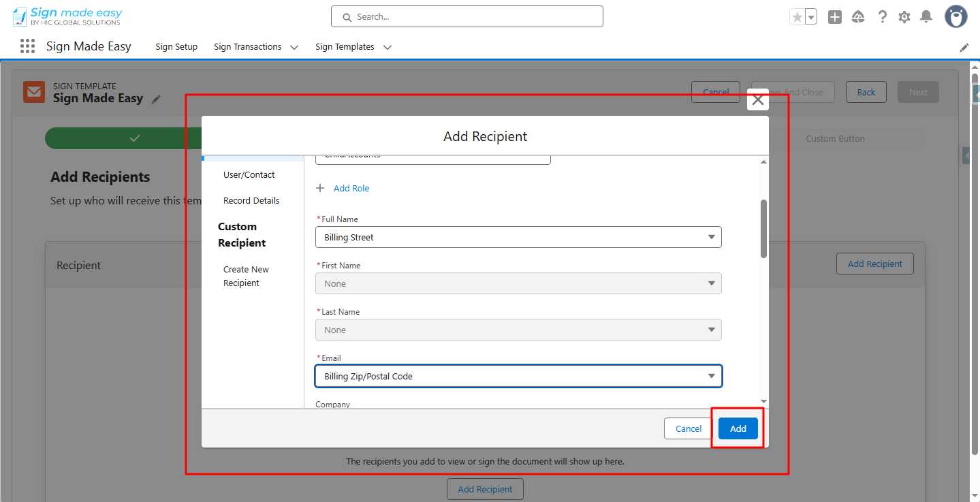The width and height of the screenshot is (980, 502).
Task: Open the Salesforce App Launcher grid
Action: [27, 46]
